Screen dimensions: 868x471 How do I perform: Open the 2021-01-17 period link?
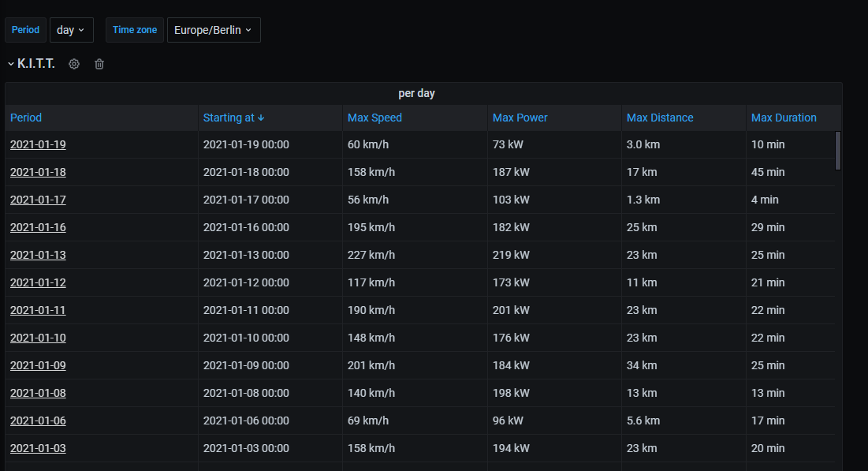pos(38,200)
